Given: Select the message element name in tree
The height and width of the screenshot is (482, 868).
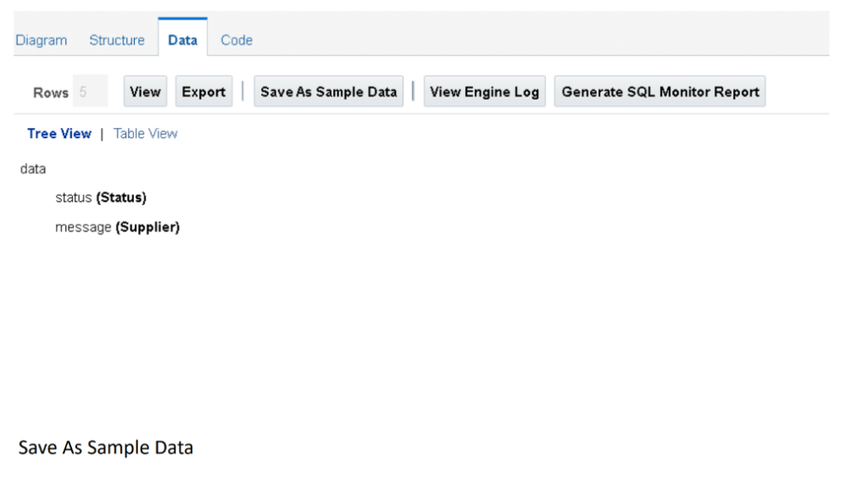Looking at the screenshot, I should [83, 227].
